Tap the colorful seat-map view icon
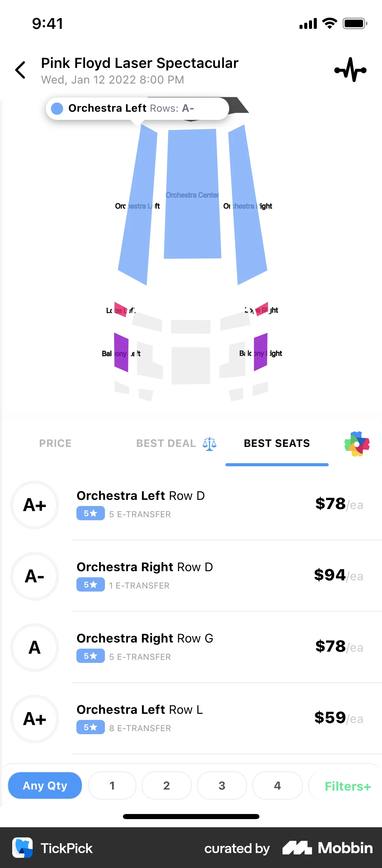Screen dimensions: 382x868 [x=357, y=444]
